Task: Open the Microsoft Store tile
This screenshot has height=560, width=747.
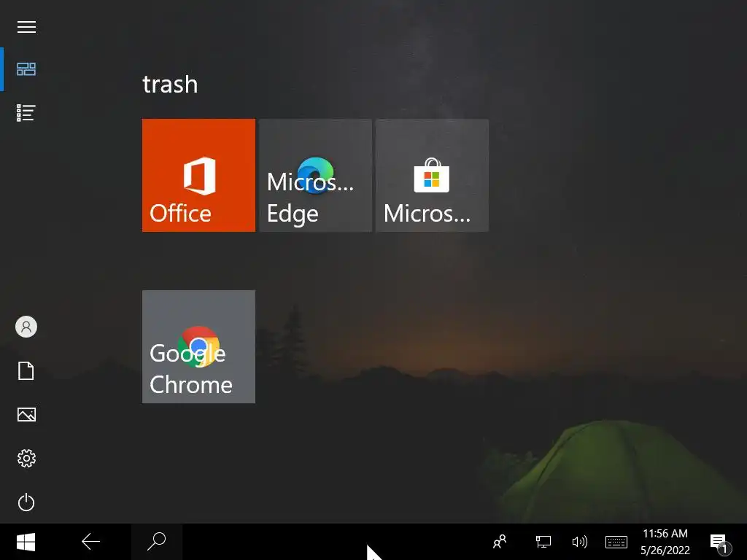Action: point(432,175)
